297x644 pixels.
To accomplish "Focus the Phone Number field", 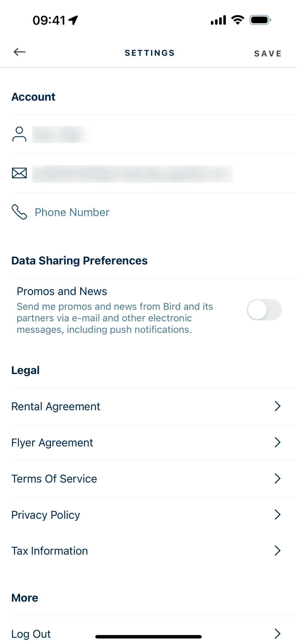I will pyautogui.click(x=72, y=212).
